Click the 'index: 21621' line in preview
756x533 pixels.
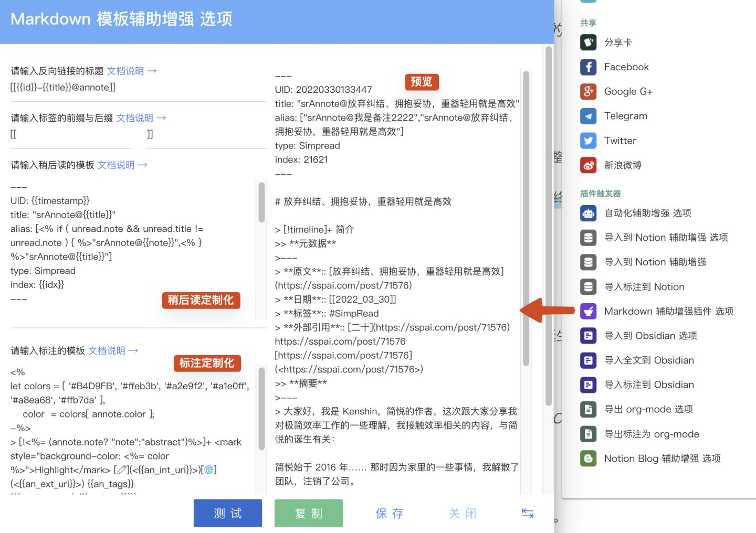click(301, 159)
